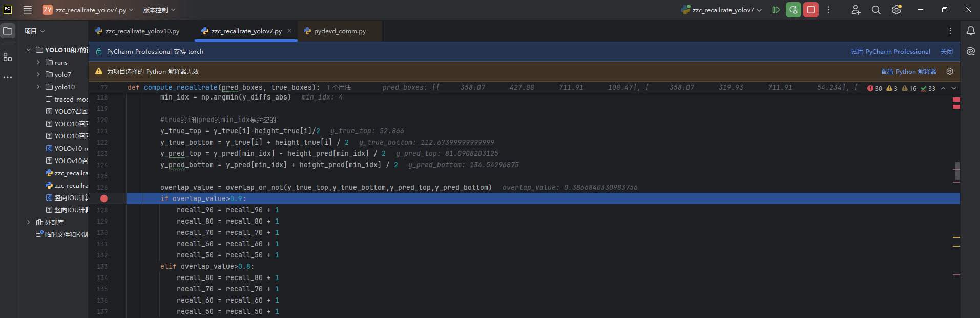980x318 pixels.
Task: Select YOLO7召回 file in project tree
Action: coord(67,111)
